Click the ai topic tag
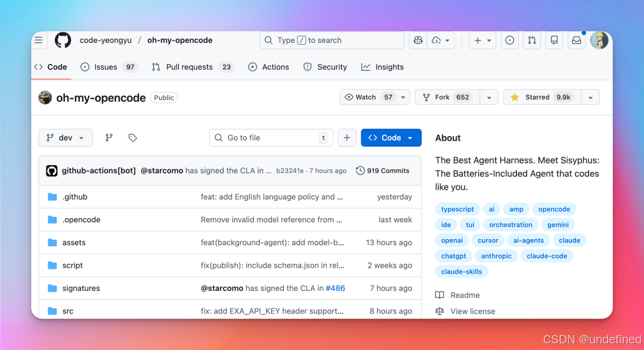The width and height of the screenshot is (644, 350). click(x=491, y=209)
